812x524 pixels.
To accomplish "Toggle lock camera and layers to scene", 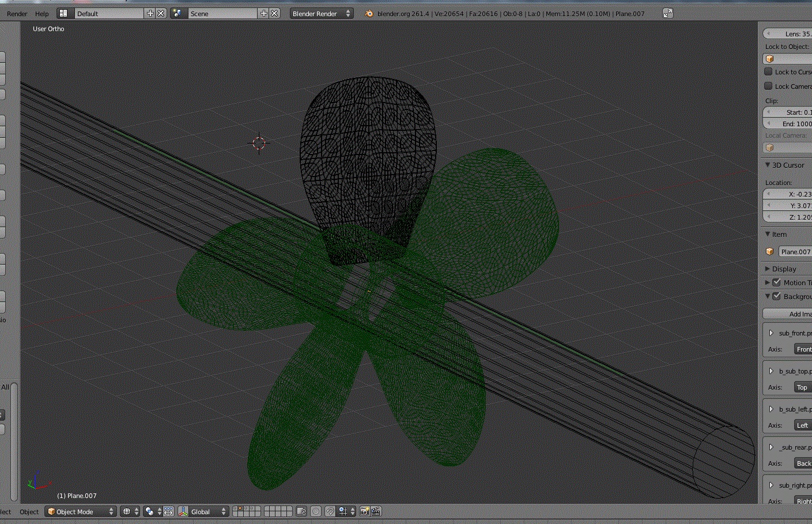I will (301, 511).
